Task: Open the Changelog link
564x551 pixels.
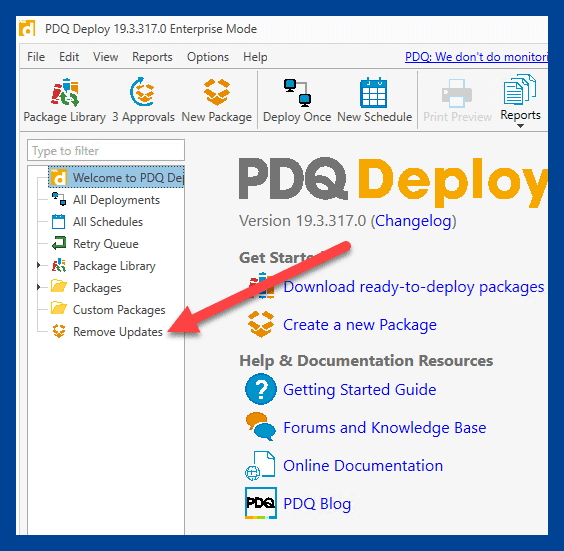Action: pyautogui.click(x=413, y=221)
